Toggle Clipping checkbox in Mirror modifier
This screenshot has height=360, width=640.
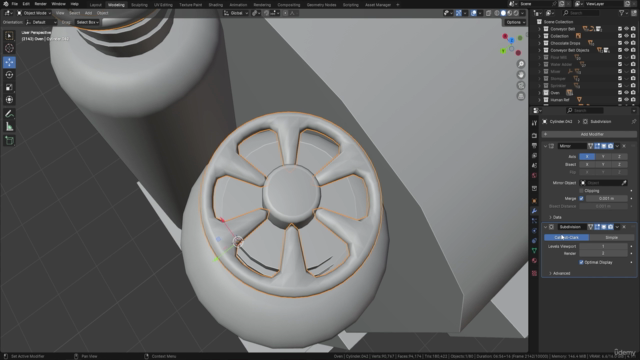point(581,191)
